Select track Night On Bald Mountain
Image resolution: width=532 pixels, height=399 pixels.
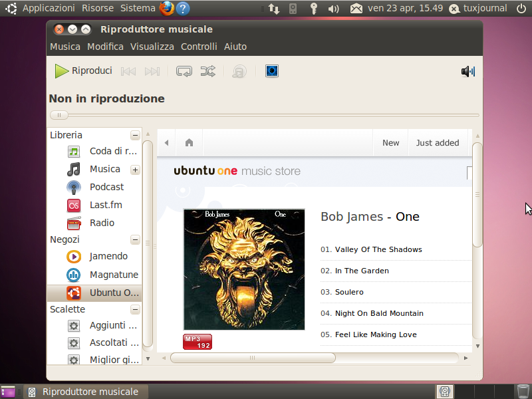(x=379, y=313)
